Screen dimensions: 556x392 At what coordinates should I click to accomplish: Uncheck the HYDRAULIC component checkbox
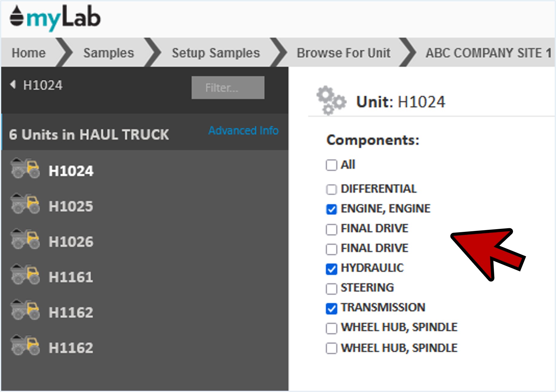pos(331,268)
